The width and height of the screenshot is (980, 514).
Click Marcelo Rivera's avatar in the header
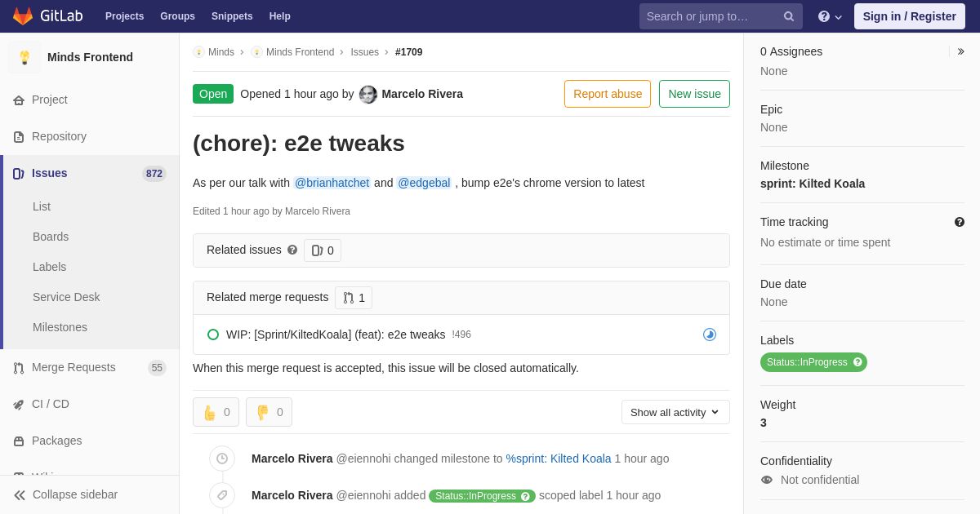[368, 94]
